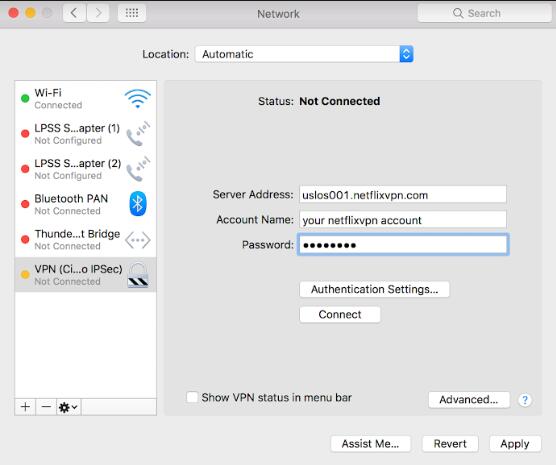
Task: Close the Network window
Action: [13, 13]
